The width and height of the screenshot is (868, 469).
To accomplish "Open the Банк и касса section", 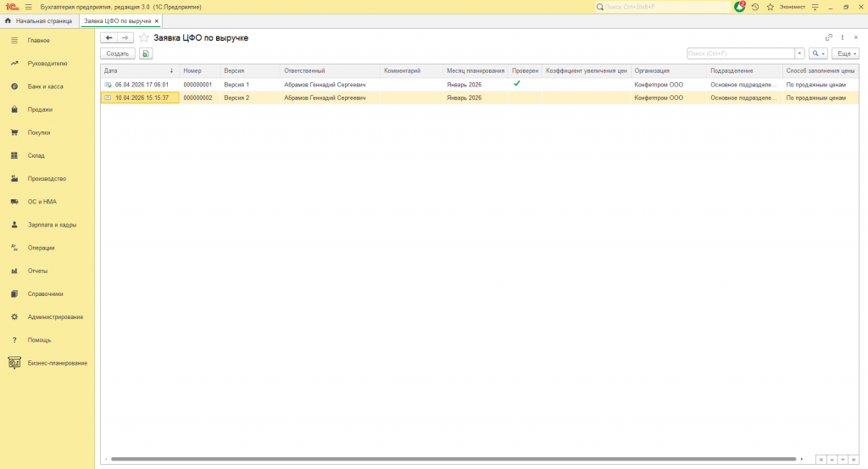I will tap(45, 87).
